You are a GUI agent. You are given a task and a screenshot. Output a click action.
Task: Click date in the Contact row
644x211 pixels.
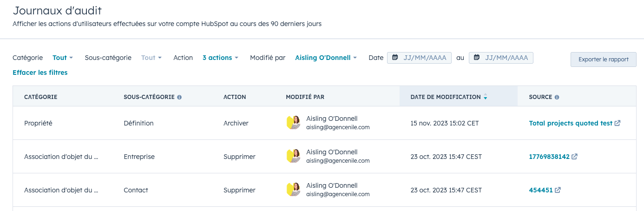click(x=446, y=190)
